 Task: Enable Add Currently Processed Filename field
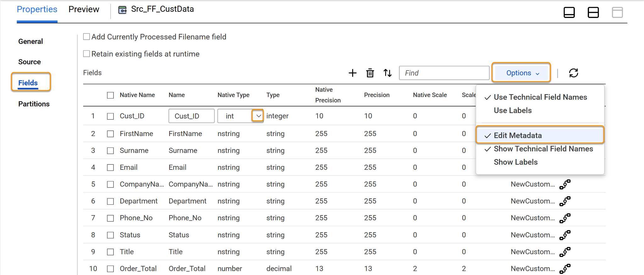pyautogui.click(x=86, y=37)
